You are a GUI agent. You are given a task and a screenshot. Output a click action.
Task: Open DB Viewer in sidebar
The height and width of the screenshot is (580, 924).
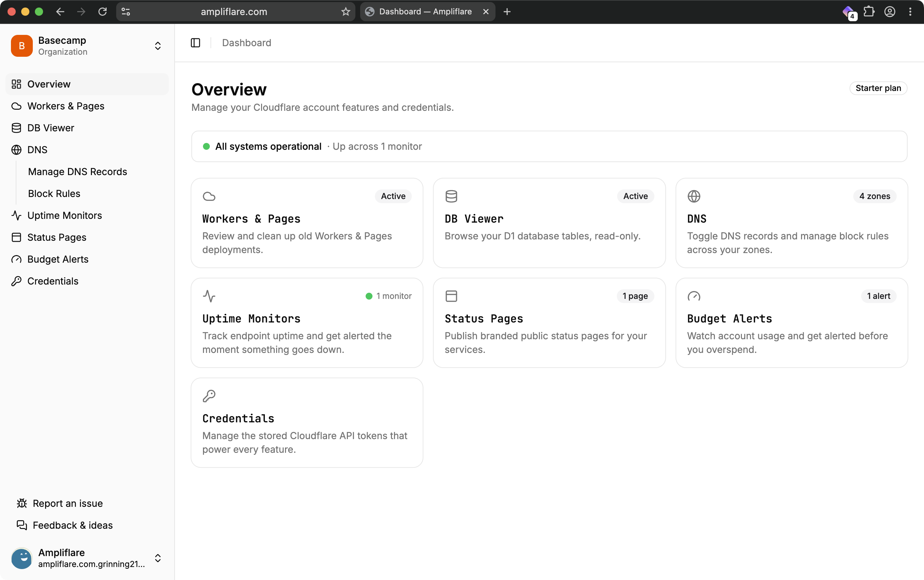click(87, 128)
